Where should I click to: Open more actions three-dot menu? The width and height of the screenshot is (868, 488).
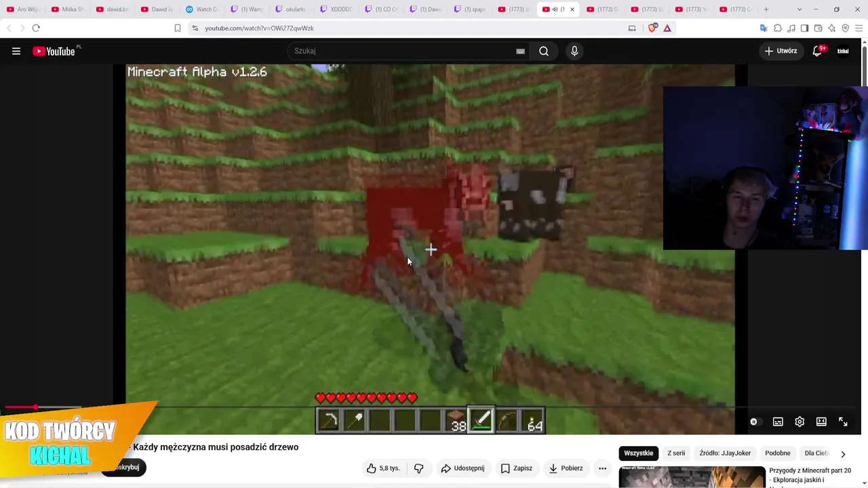point(602,468)
